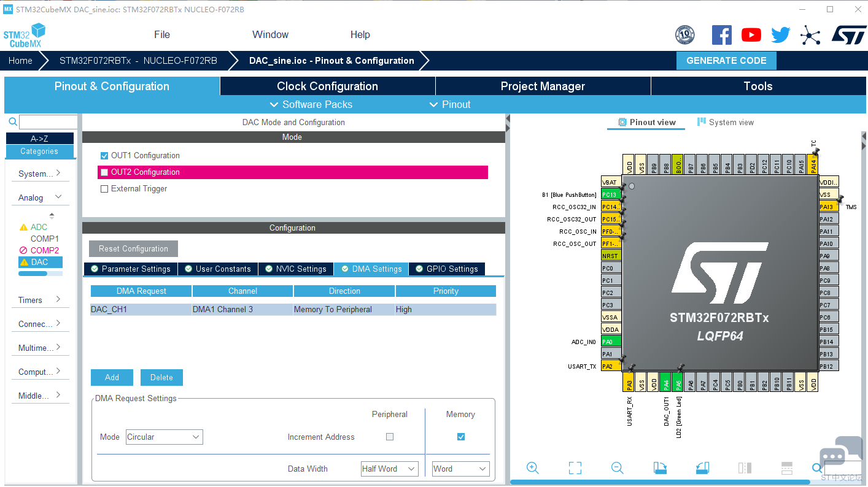This screenshot has width=868, height=487.
Task: Zoom out of the pinout view
Action: pyautogui.click(x=618, y=468)
